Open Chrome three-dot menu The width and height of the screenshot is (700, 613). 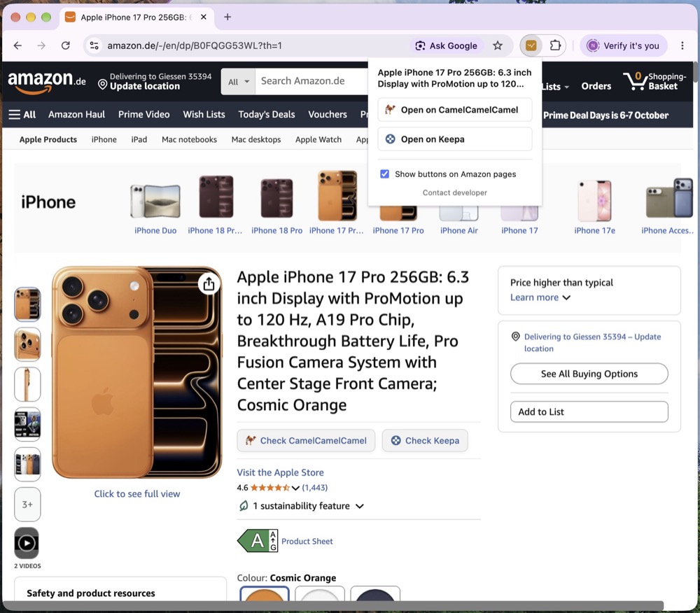coord(682,45)
